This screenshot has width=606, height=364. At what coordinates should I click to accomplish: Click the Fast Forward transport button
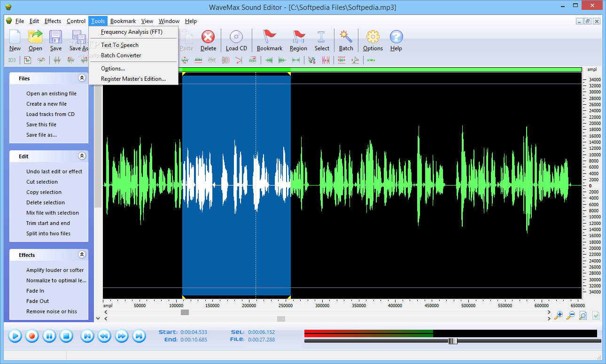121,336
